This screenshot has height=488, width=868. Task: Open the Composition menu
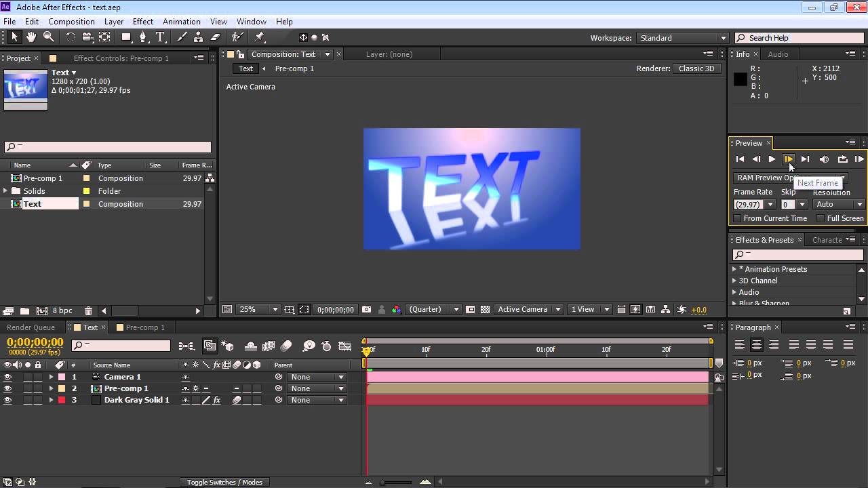click(x=71, y=21)
